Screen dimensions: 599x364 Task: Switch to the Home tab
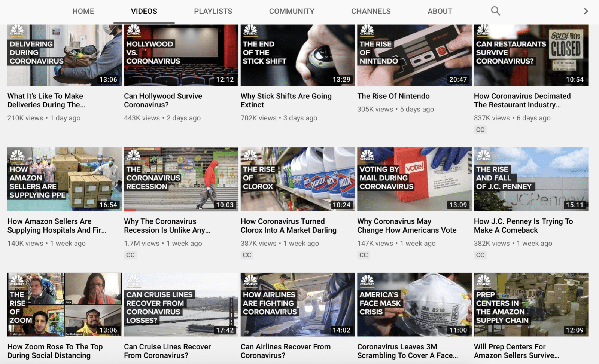pyautogui.click(x=83, y=11)
